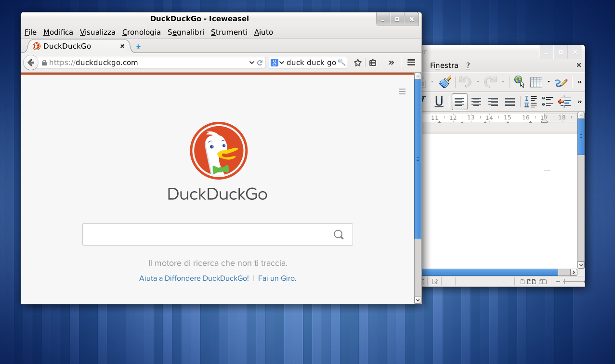The image size is (615, 364).
Task: Click the Undo arrow in Writer
Action: [x=465, y=82]
